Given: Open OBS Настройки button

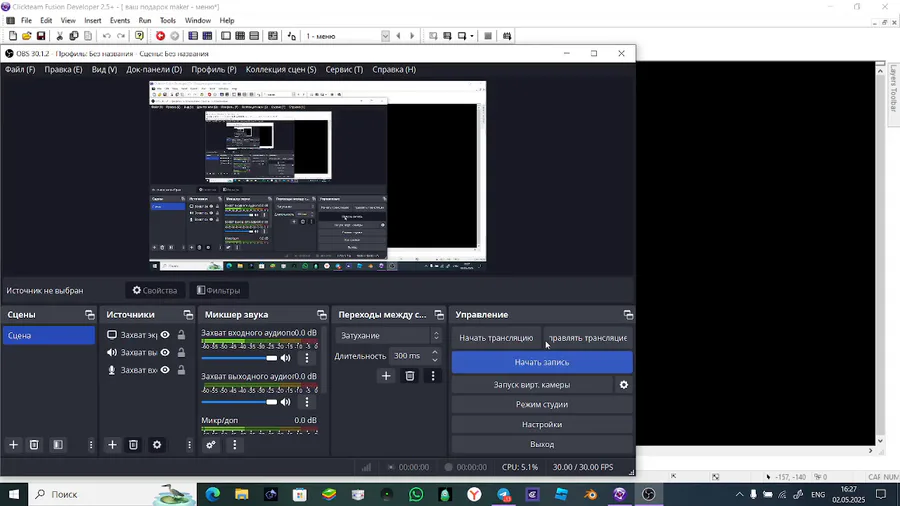Looking at the screenshot, I should pyautogui.click(x=542, y=425).
